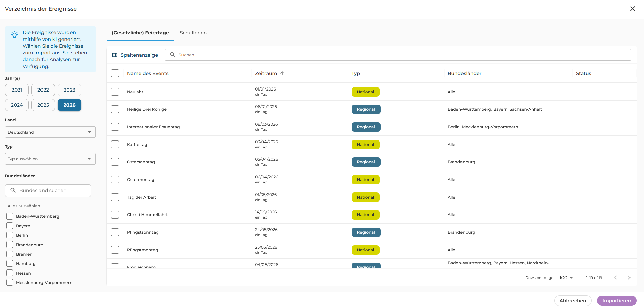
Task: Click the National badge in Neujahr row
Action: [365, 92]
